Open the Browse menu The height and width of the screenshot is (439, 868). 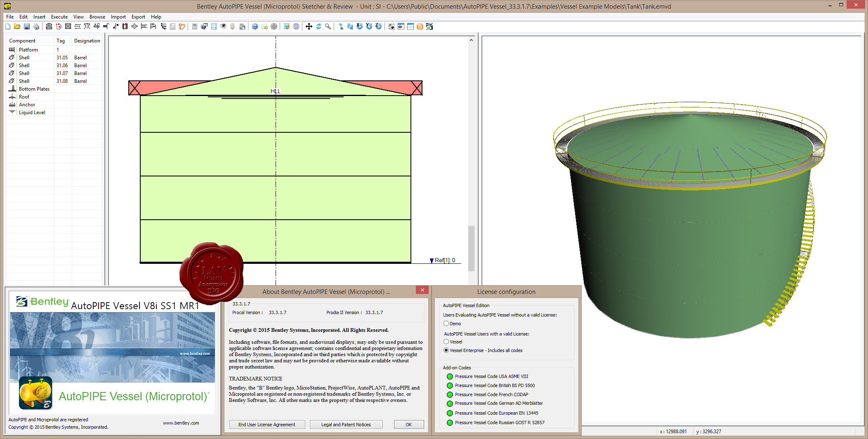pyautogui.click(x=97, y=17)
